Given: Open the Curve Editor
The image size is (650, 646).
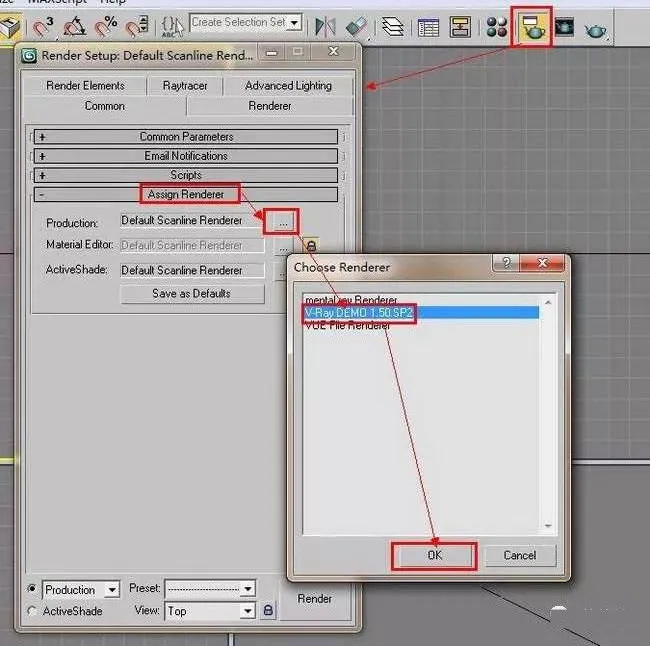Looking at the screenshot, I should coord(428,27).
